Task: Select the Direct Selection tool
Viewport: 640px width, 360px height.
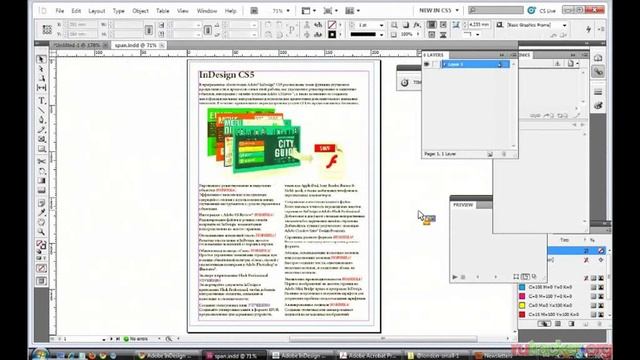Action: (x=41, y=69)
